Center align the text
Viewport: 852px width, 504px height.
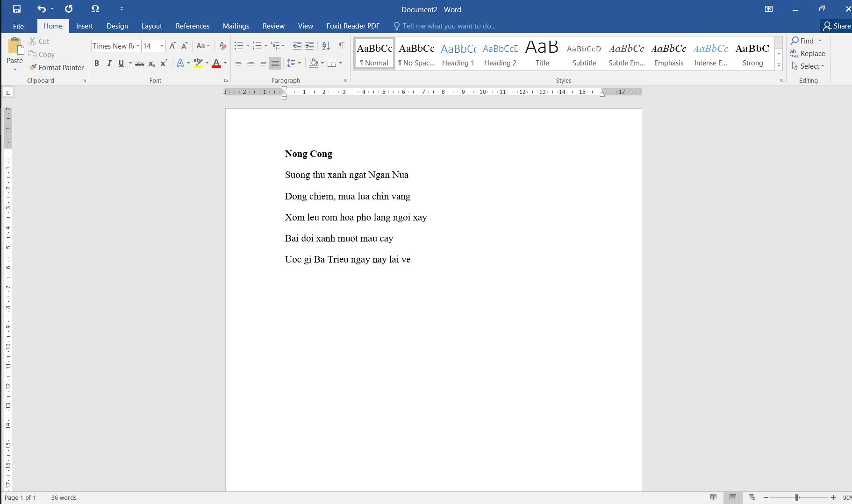click(251, 64)
